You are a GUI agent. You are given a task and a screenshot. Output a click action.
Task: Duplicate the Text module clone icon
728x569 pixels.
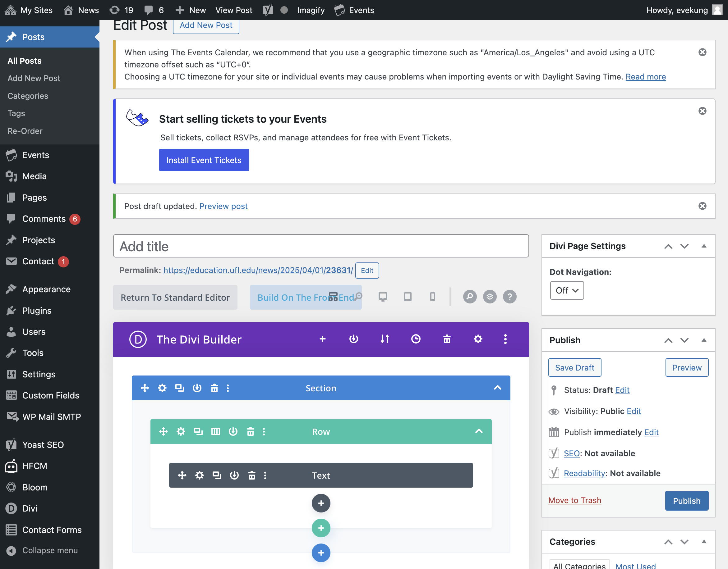(217, 476)
